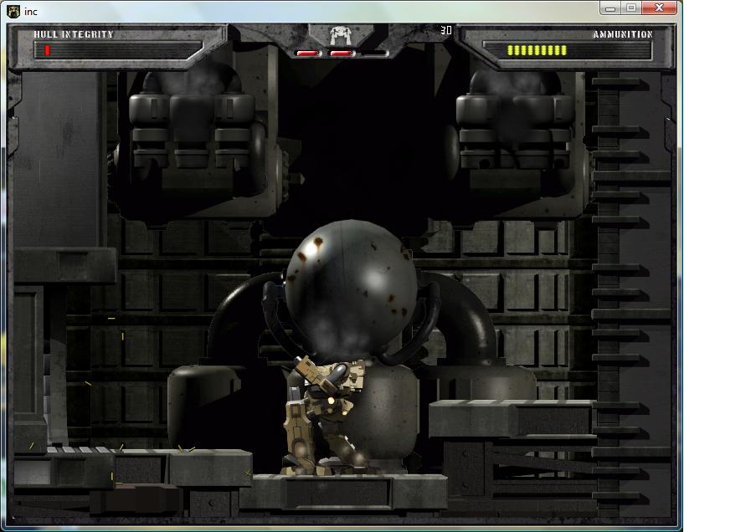This screenshot has width=756, height=532.
Task: Click the mech emblem in the HUD
Action: point(341,35)
